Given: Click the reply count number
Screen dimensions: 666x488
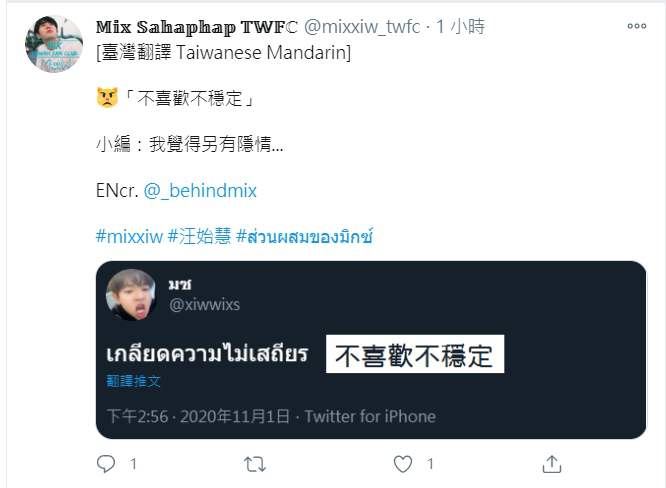Looking at the screenshot, I should (133, 464).
